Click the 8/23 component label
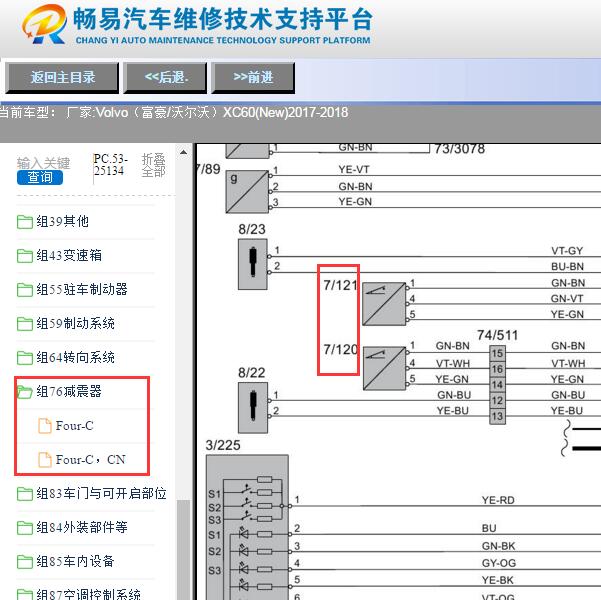Screen dimensions: 601x600 pyautogui.click(x=252, y=229)
